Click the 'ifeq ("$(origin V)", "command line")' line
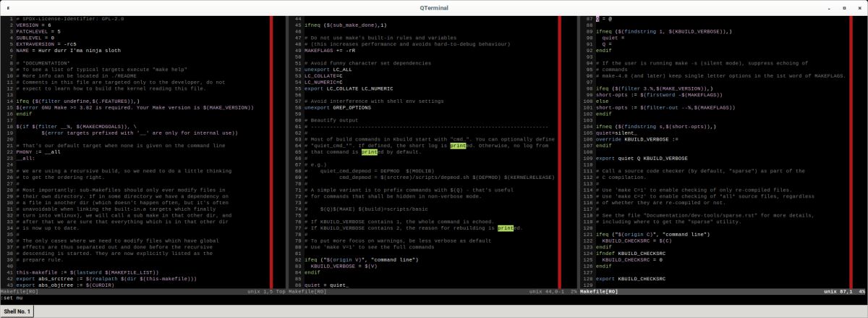 click(x=360, y=259)
